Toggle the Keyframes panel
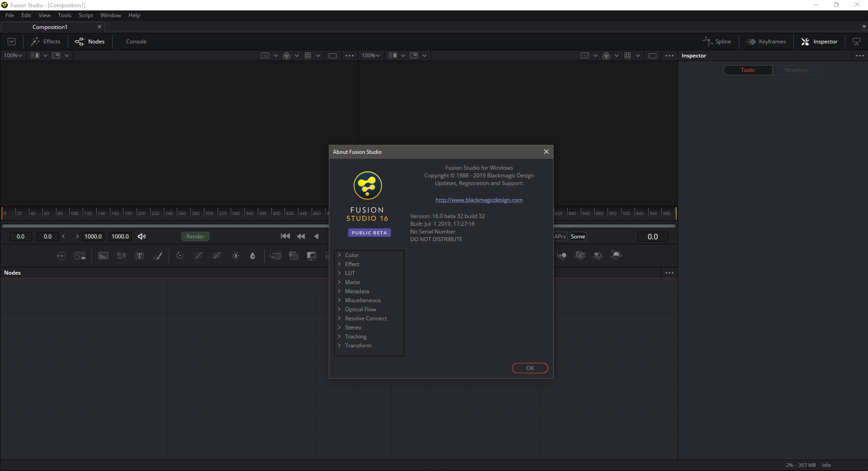 pyautogui.click(x=766, y=42)
